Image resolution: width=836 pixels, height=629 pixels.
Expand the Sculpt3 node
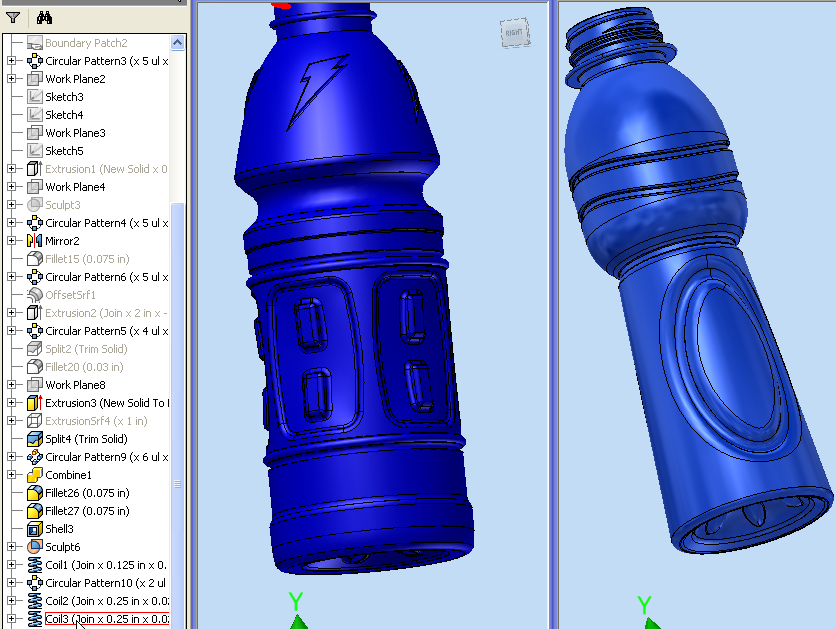[x=11, y=205]
